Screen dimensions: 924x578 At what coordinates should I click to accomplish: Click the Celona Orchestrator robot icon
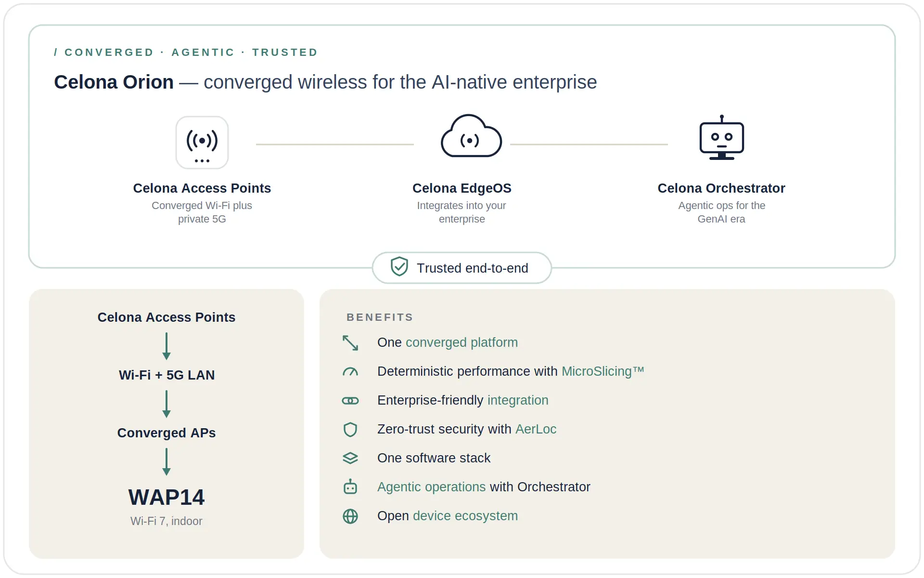[721, 137]
